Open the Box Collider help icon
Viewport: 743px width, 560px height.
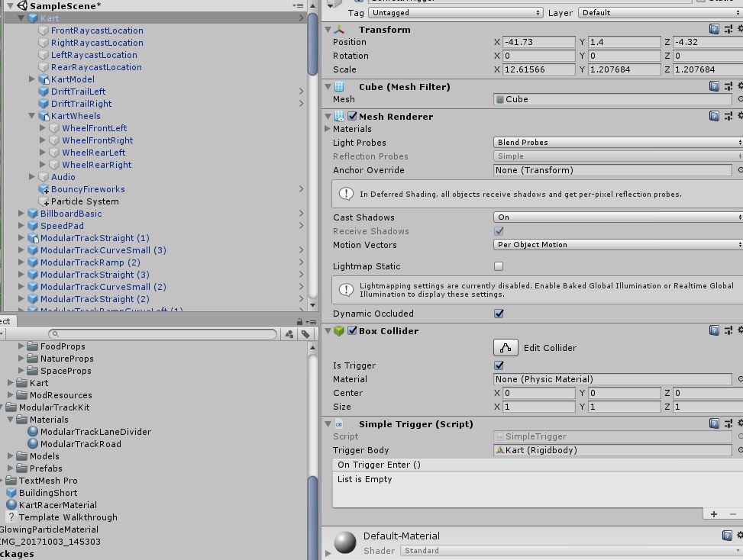click(714, 330)
